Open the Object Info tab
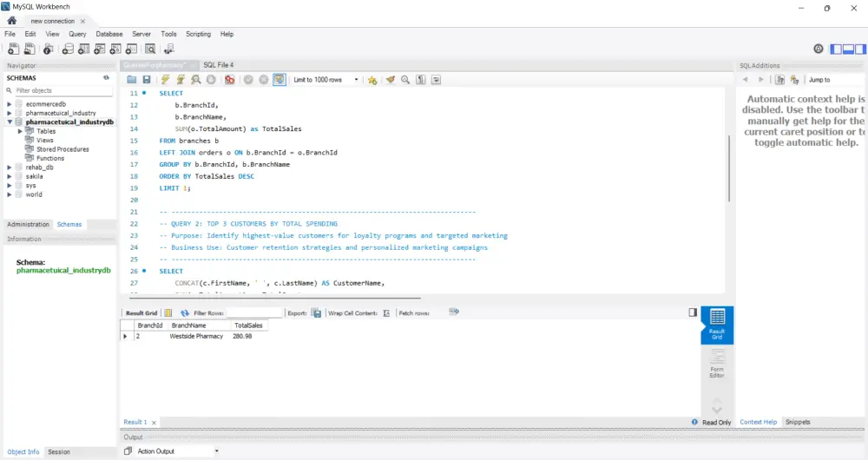 point(23,451)
